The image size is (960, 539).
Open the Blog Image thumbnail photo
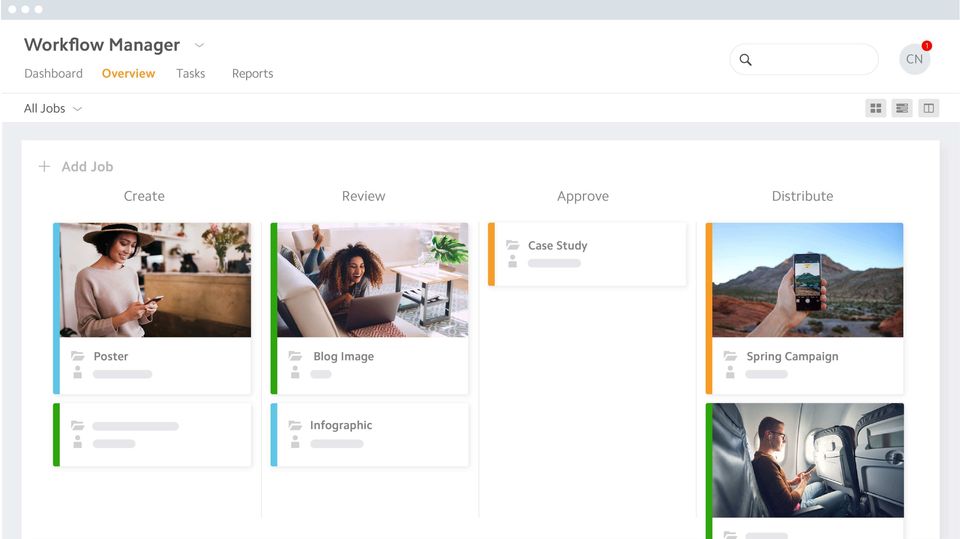373,280
